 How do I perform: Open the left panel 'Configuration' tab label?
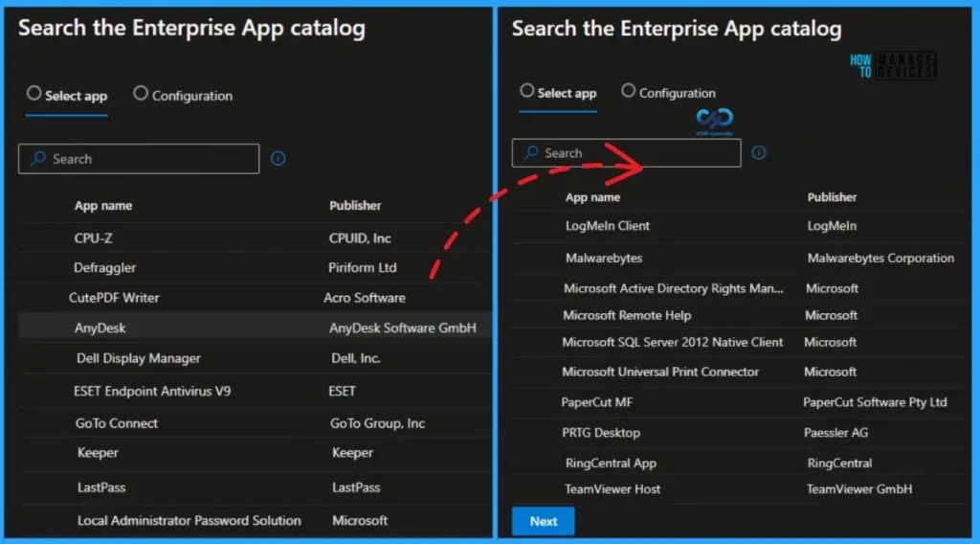pyautogui.click(x=191, y=96)
